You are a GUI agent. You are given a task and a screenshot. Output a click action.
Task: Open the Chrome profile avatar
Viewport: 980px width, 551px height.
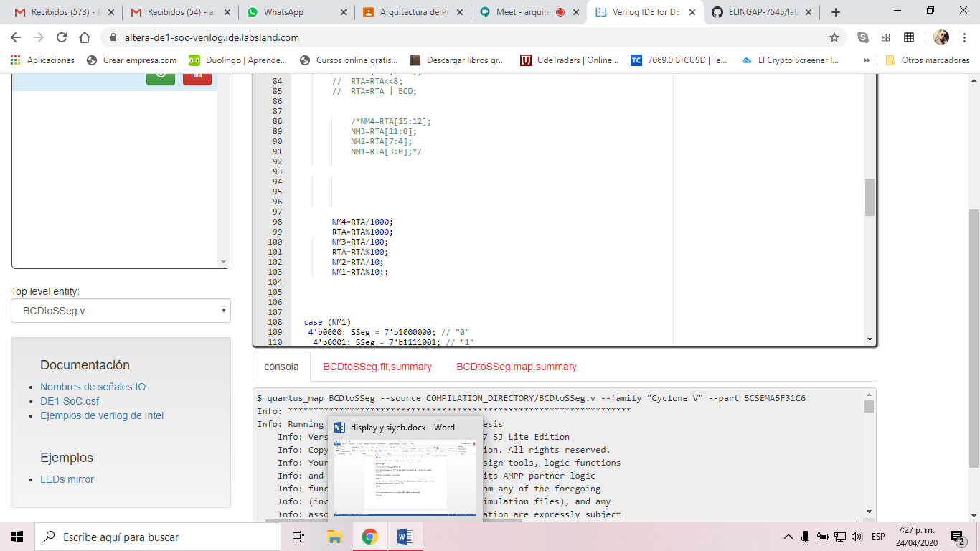(941, 37)
